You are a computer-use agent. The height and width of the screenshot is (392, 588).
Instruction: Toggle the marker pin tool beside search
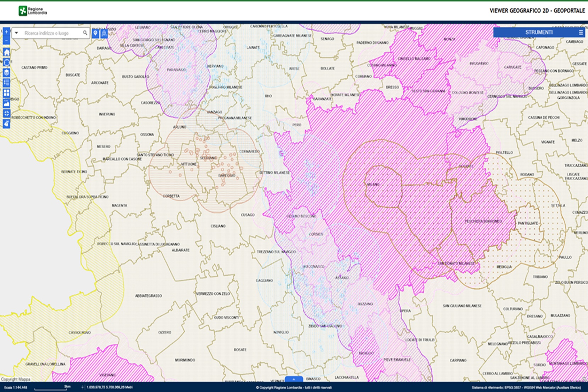point(95,33)
